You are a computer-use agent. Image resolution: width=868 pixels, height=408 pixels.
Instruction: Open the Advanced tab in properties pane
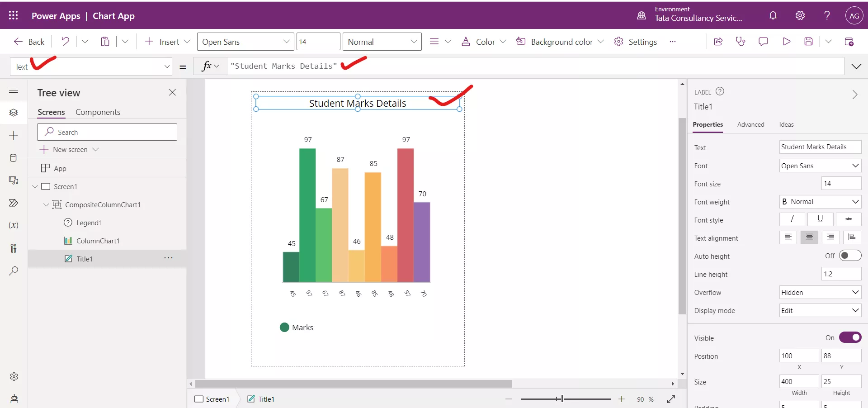point(750,124)
